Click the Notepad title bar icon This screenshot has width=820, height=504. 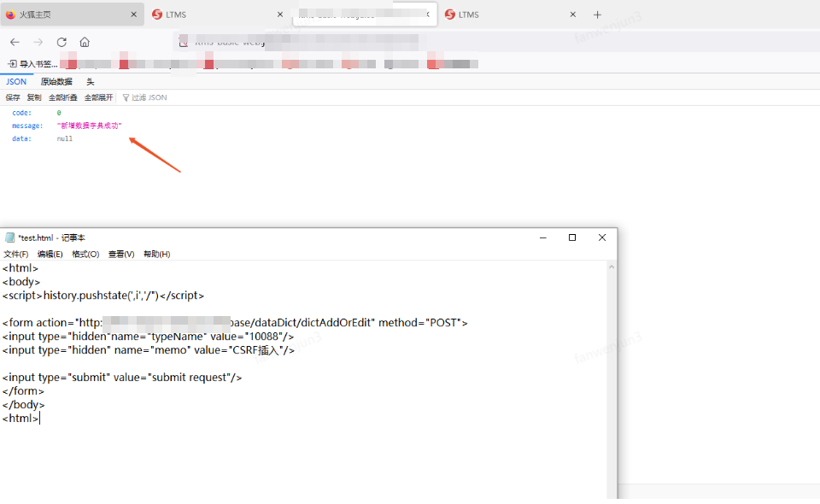[9, 237]
